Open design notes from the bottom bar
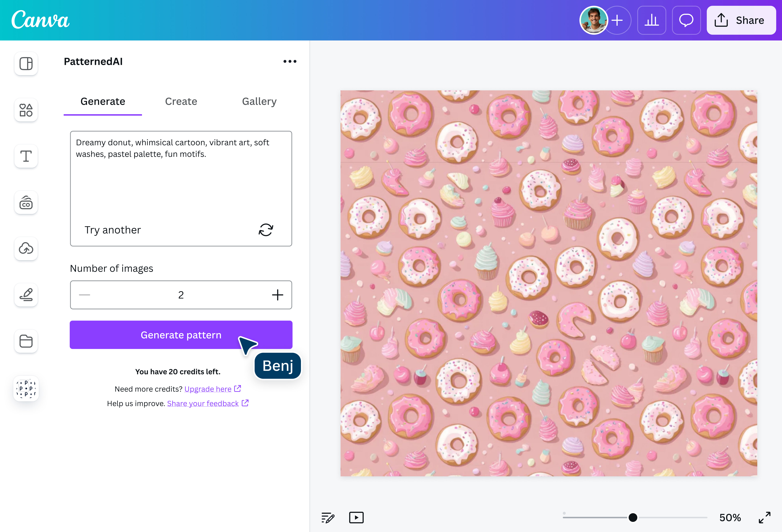Image resolution: width=782 pixels, height=532 pixels. [x=327, y=518]
